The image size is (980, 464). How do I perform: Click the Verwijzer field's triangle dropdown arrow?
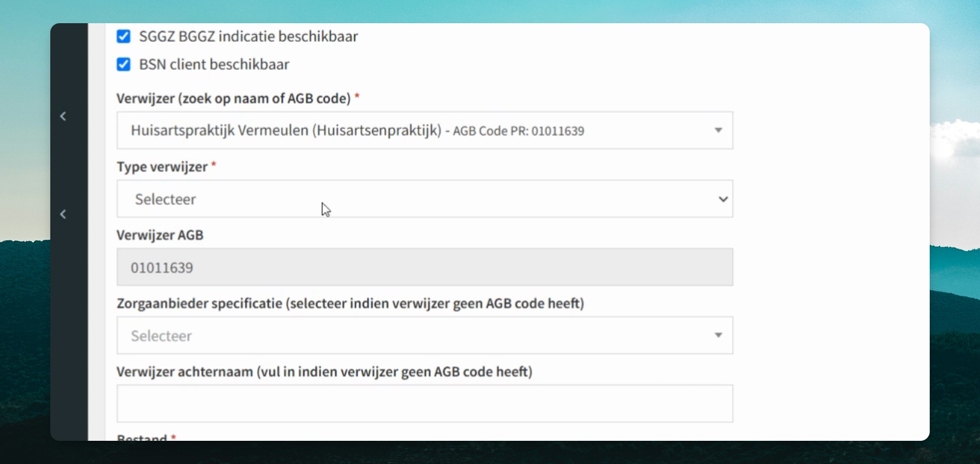point(718,130)
